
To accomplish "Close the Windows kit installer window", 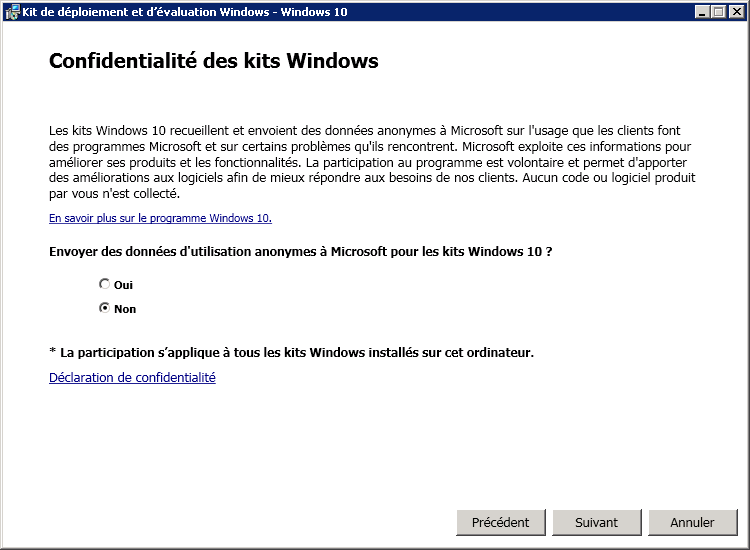I will [735, 11].
